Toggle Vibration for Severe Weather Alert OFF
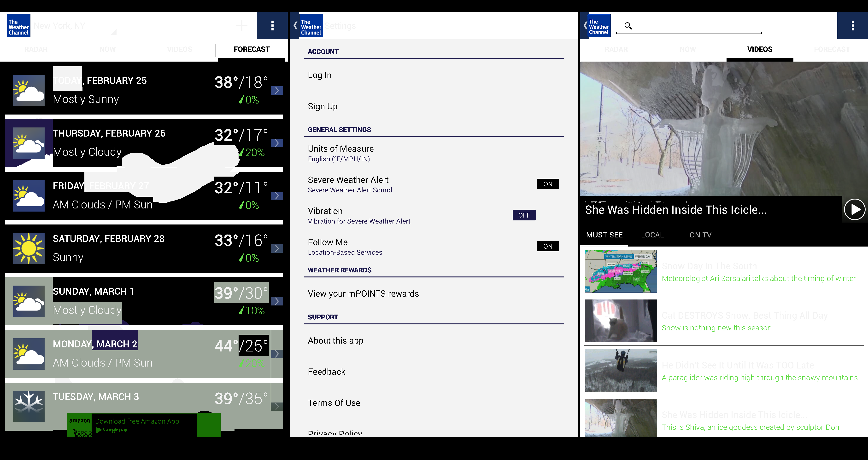Screen dimensions: 868x460 click(523, 215)
